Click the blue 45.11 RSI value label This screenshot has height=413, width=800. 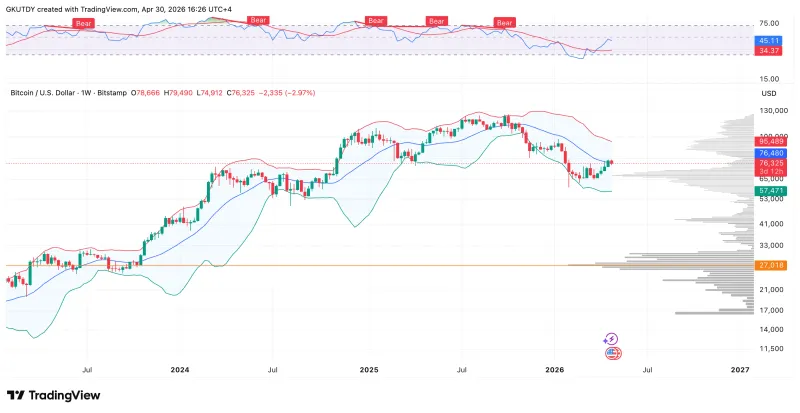768,41
